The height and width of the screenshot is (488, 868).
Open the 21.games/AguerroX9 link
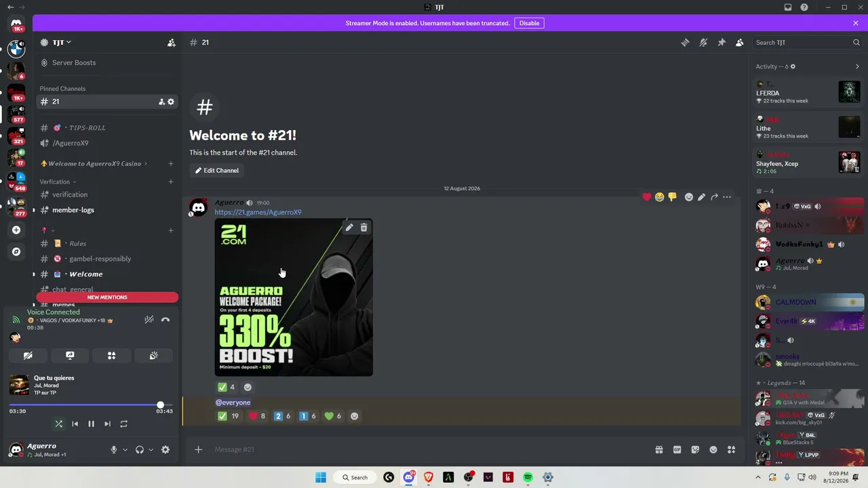click(258, 212)
